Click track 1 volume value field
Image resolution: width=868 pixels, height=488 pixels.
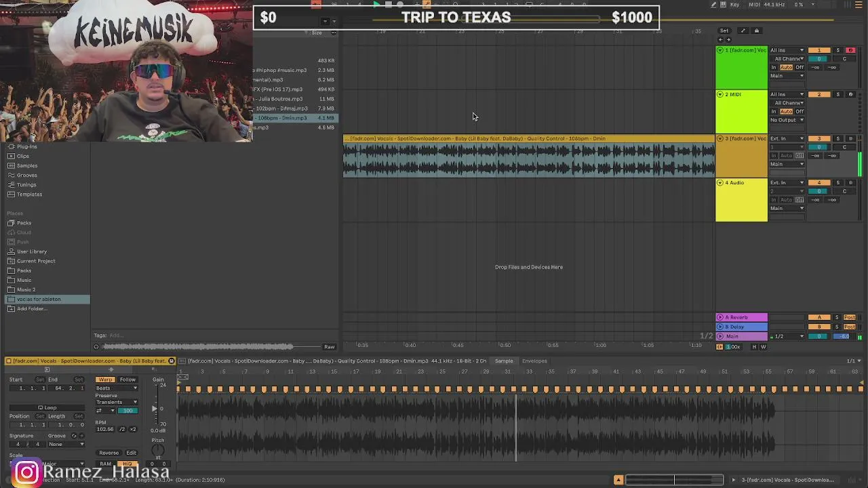[818, 59]
